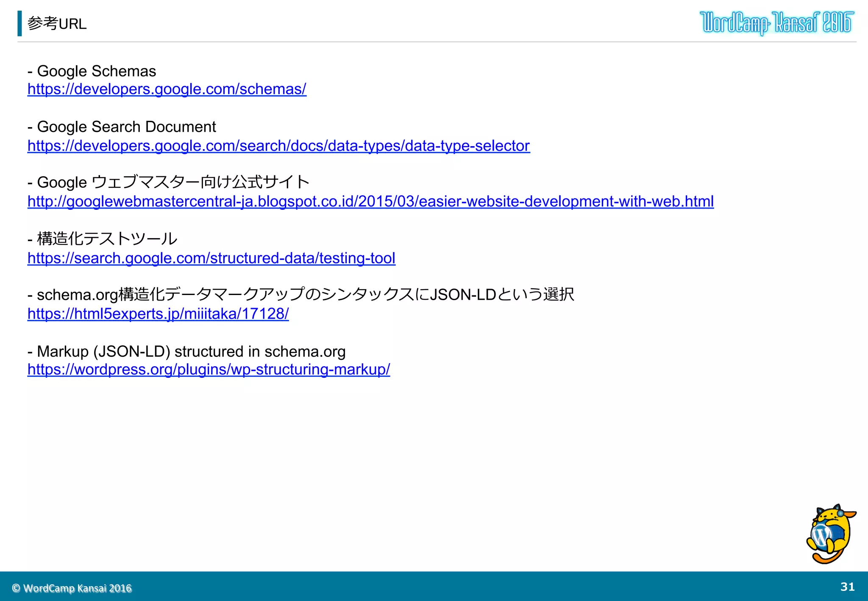The width and height of the screenshot is (868, 601).
Task: Open the html5experts.jp miiitaka link
Action: click(158, 314)
